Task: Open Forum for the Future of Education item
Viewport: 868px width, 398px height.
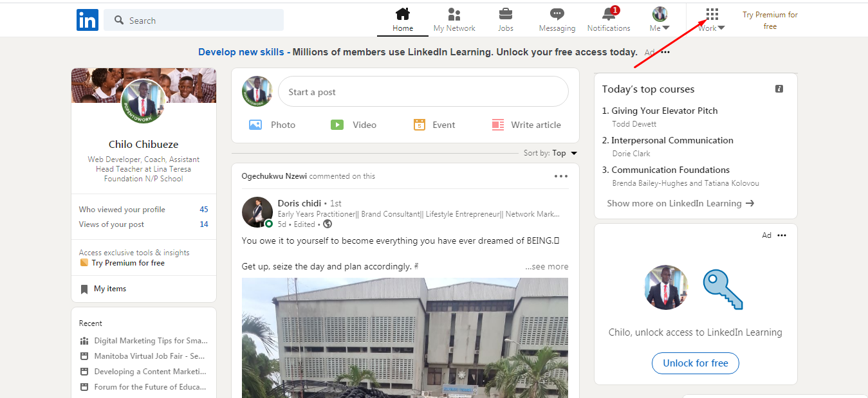Action: point(143,387)
